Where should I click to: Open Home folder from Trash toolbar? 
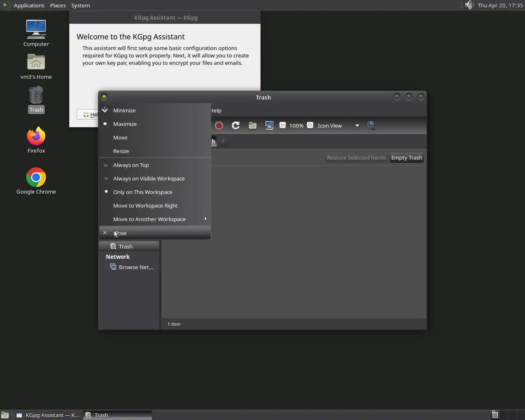(x=253, y=126)
